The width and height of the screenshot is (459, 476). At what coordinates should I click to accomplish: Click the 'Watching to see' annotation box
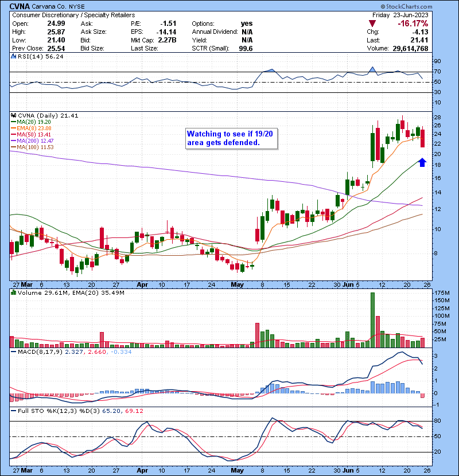pos(232,138)
